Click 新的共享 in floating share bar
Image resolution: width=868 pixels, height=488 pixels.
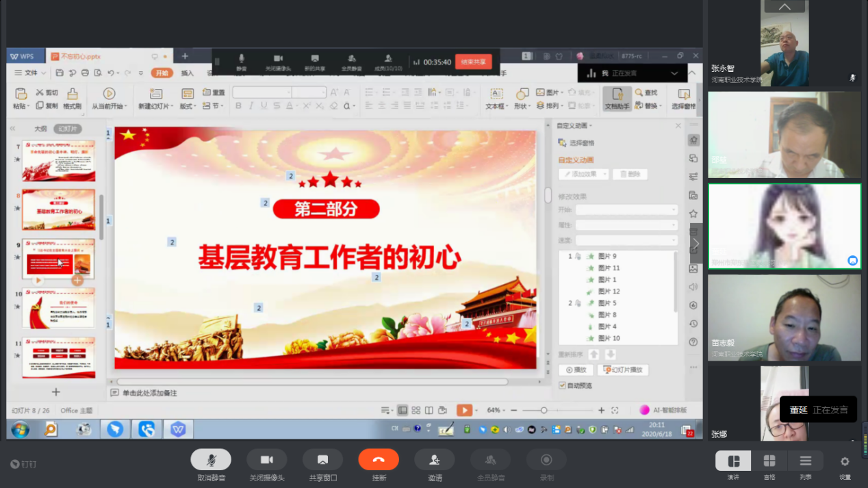coord(315,62)
